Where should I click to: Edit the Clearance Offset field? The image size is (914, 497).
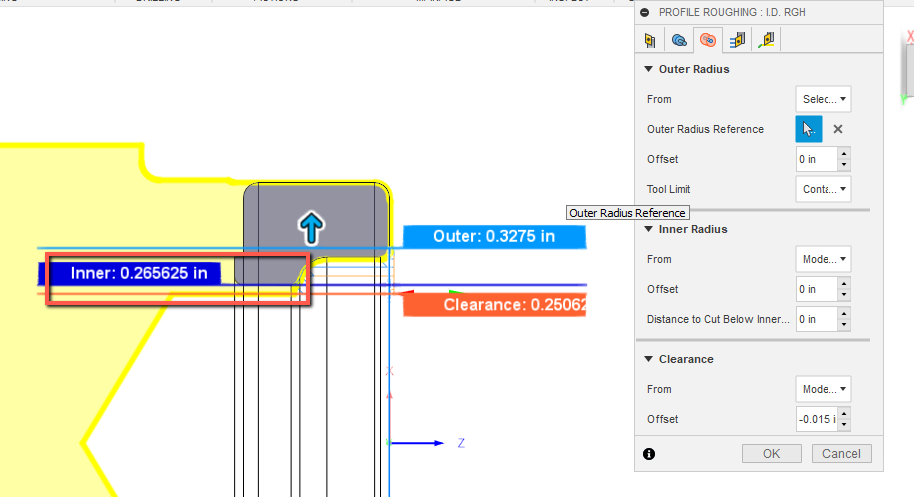(817, 419)
